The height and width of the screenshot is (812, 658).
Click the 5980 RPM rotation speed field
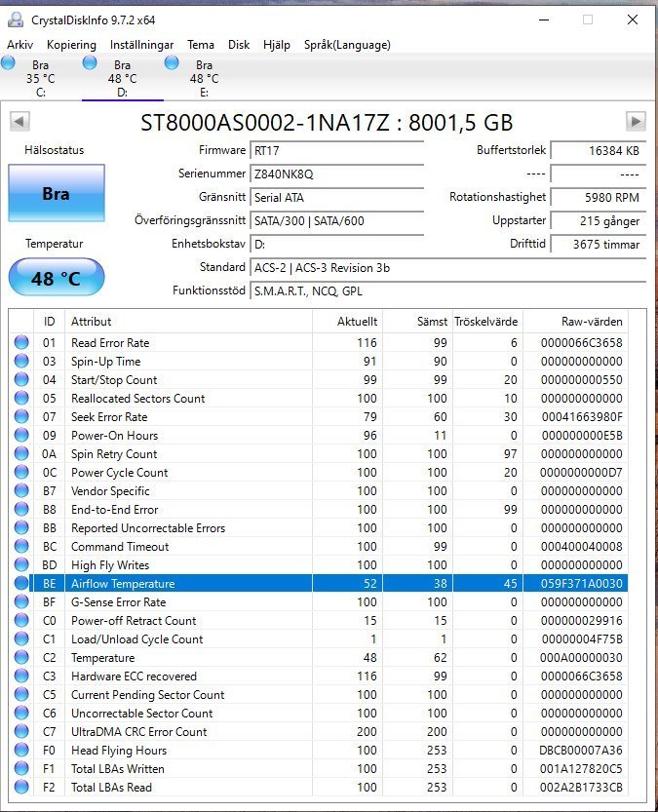point(599,197)
